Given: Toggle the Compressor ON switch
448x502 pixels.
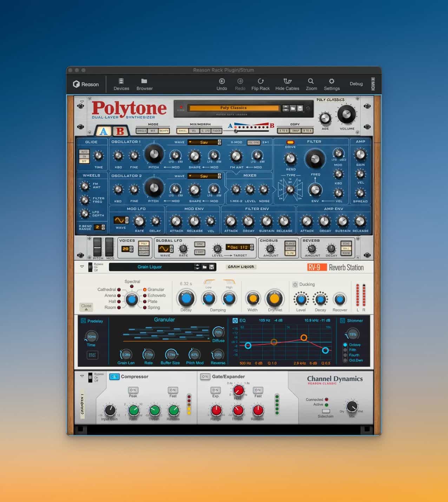Looking at the screenshot, I should tap(114, 377).
